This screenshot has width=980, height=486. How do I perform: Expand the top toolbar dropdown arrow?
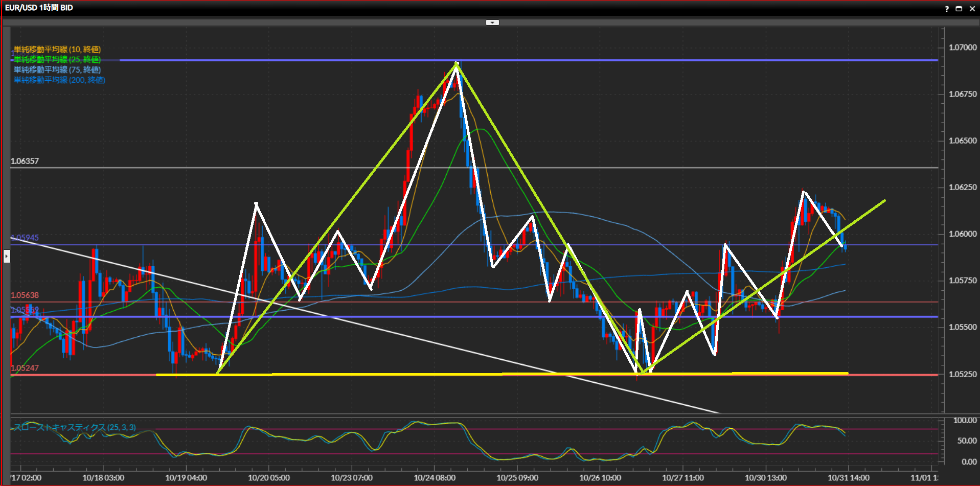point(492,22)
